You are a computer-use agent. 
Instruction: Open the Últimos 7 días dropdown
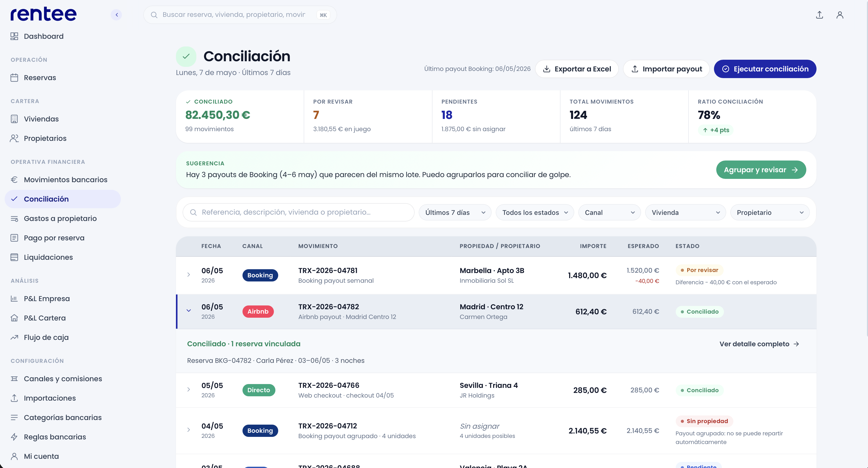click(455, 212)
